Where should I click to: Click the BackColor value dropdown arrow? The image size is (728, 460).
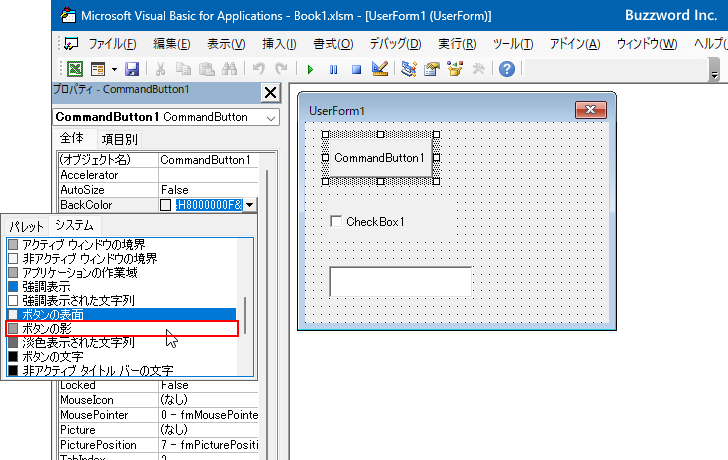click(250, 205)
